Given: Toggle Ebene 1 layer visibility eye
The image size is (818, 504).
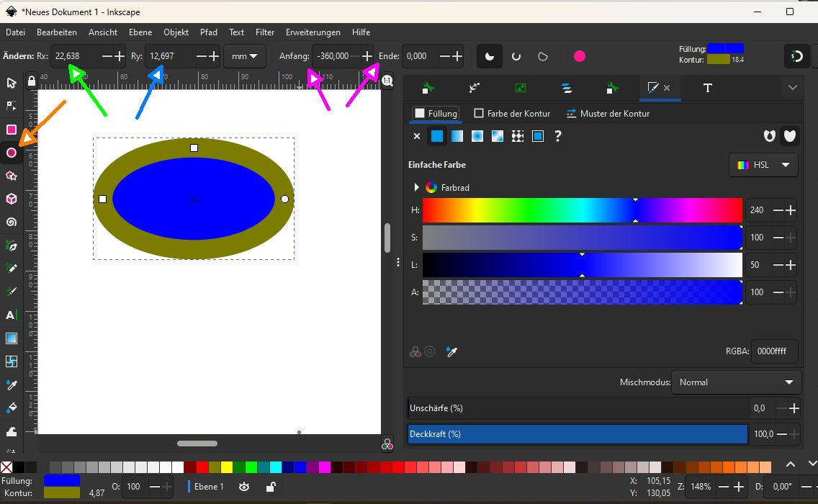Looking at the screenshot, I should tap(244, 487).
